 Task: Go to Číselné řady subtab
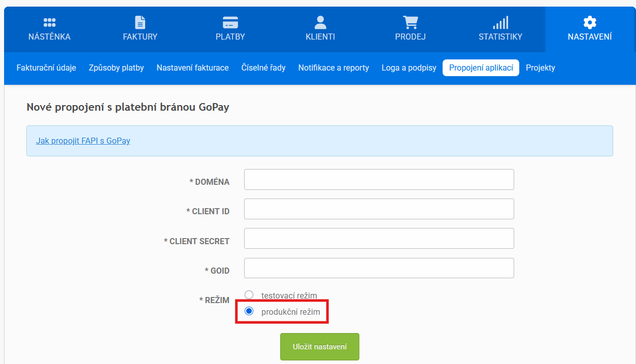point(263,68)
